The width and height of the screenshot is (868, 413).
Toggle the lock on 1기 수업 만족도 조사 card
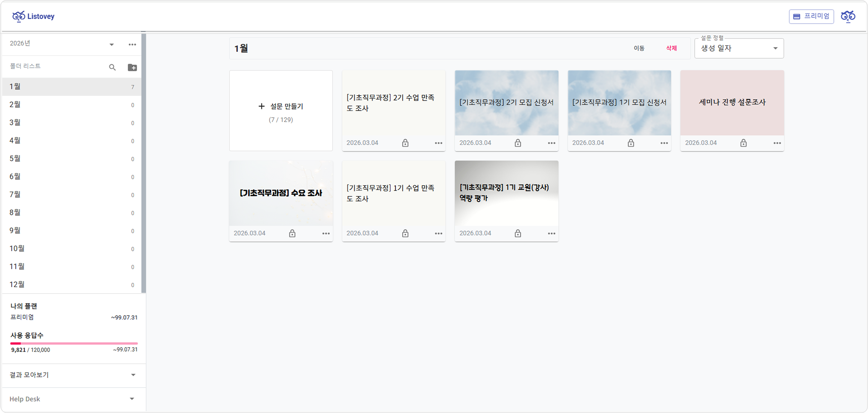(405, 233)
